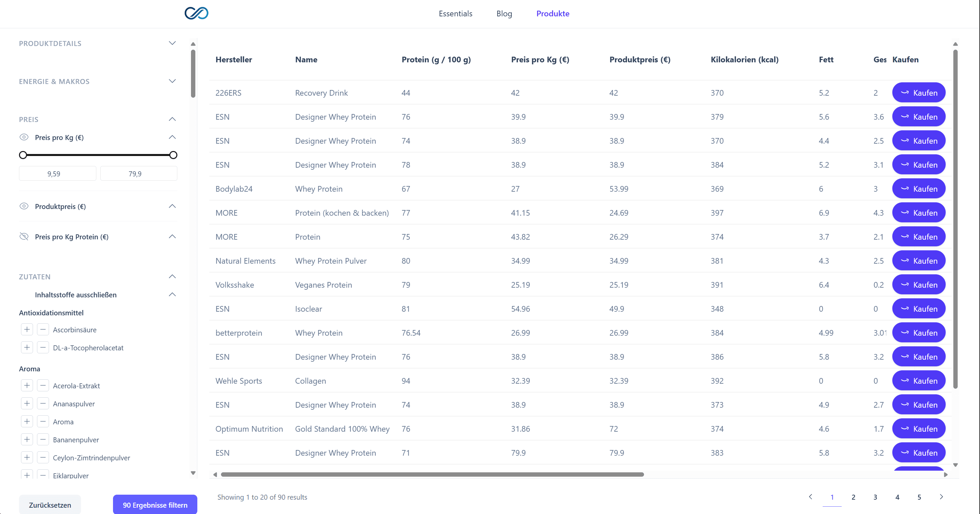Click horizontal scrollbar below the table
This screenshot has height=514, width=980.
[x=432, y=474]
